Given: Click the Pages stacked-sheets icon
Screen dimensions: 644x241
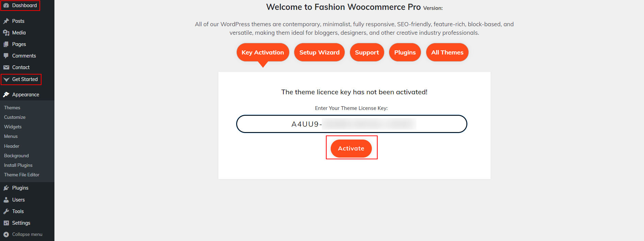Looking at the screenshot, I should [6, 44].
